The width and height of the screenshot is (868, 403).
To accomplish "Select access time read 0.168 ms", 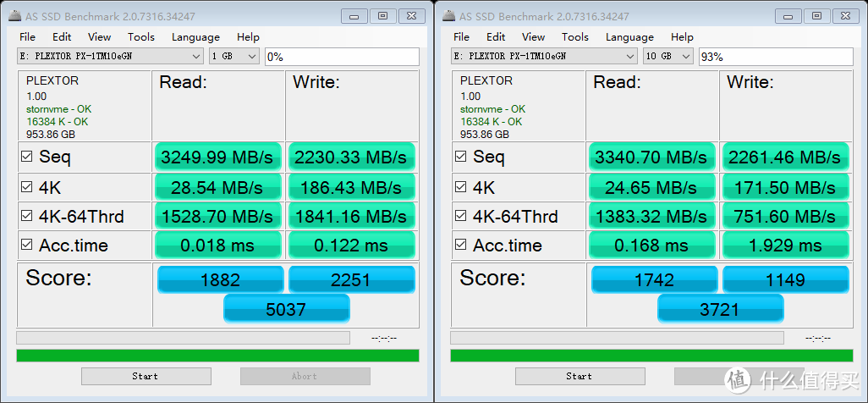I will pyautogui.click(x=651, y=245).
